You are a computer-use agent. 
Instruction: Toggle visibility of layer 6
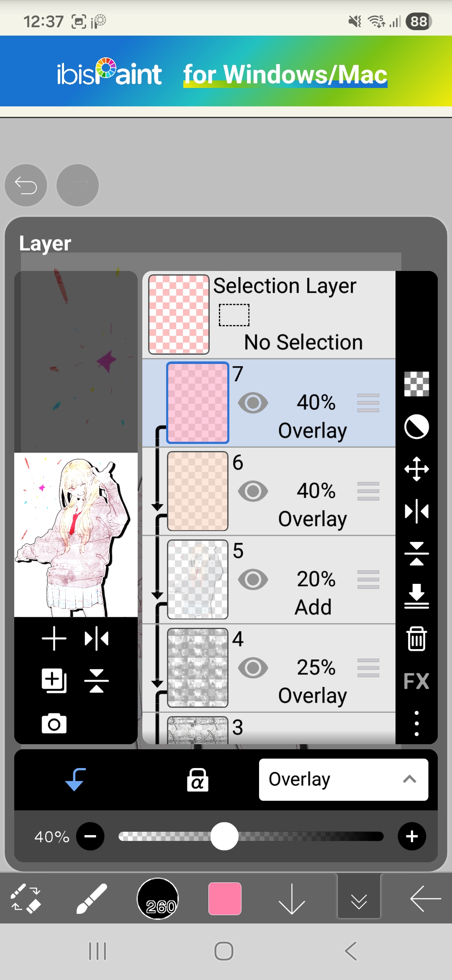click(x=253, y=491)
